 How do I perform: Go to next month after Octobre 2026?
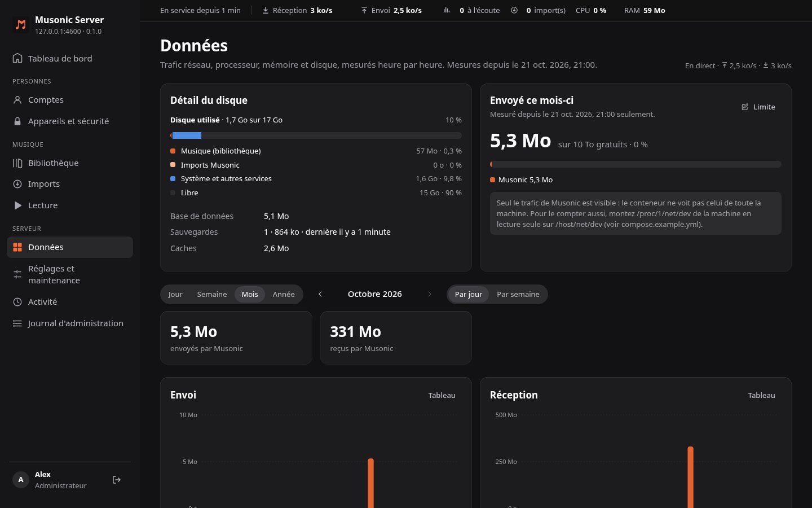430,294
